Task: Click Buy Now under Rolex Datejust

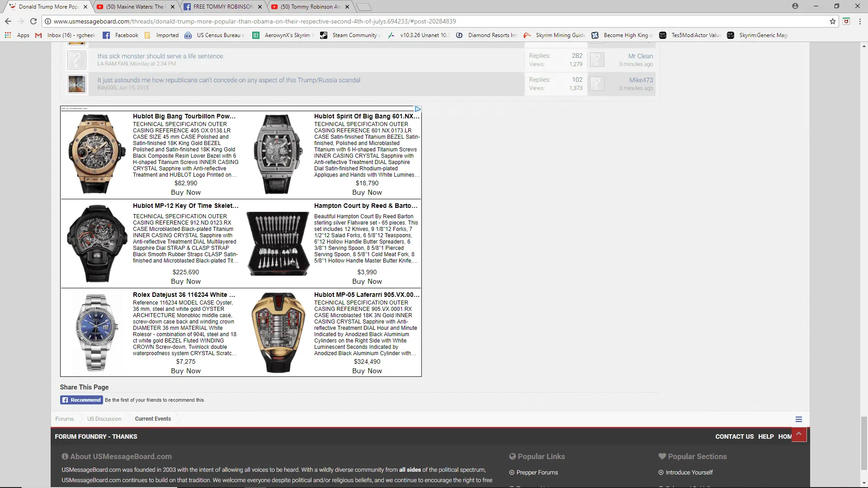Action: (185, 371)
